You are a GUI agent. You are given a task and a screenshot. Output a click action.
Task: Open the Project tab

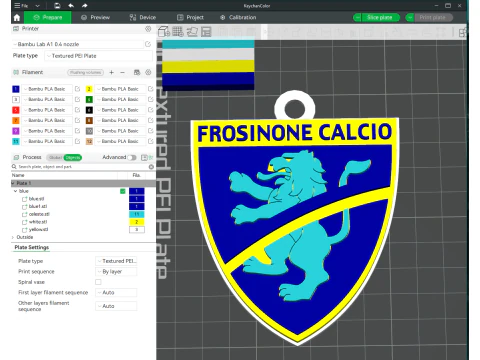coord(190,17)
